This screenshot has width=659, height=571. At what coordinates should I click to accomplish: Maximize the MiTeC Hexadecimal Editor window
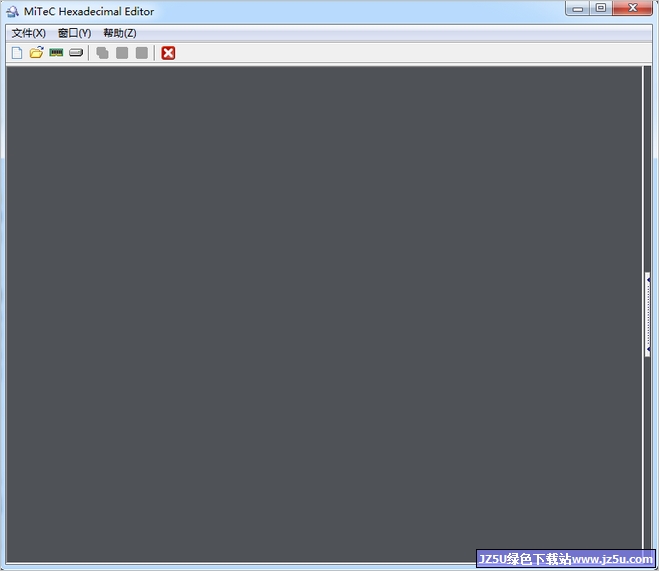(x=601, y=8)
